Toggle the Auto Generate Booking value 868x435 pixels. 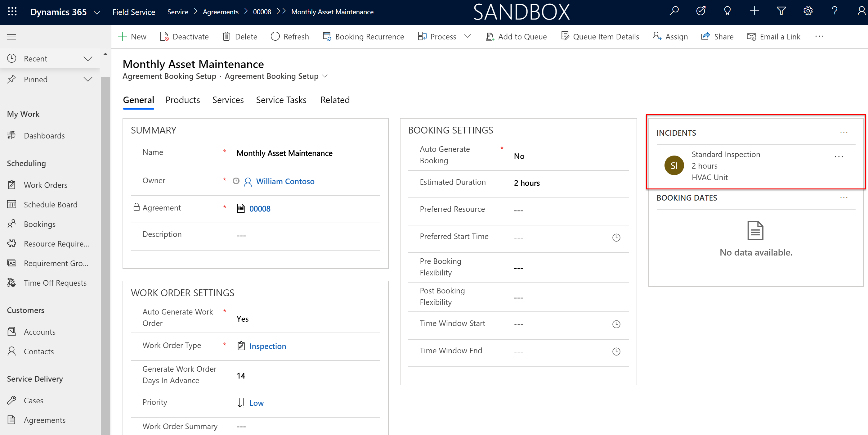click(x=519, y=156)
